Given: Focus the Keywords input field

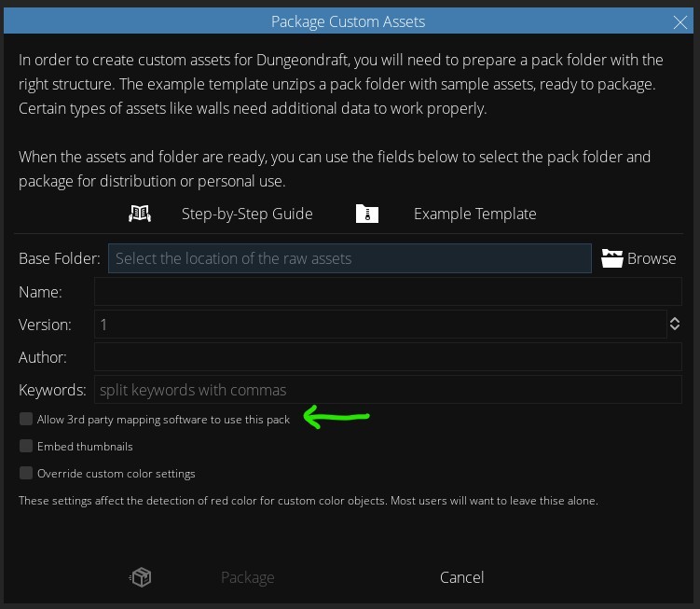Looking at the screenshot, I should tap(387, 390).
